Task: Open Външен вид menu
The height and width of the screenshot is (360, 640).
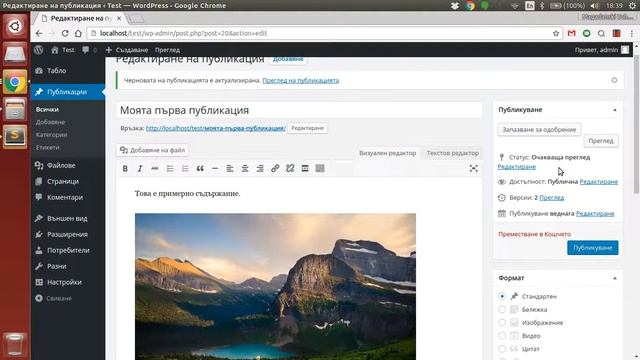Action: (x=67, y=218)
